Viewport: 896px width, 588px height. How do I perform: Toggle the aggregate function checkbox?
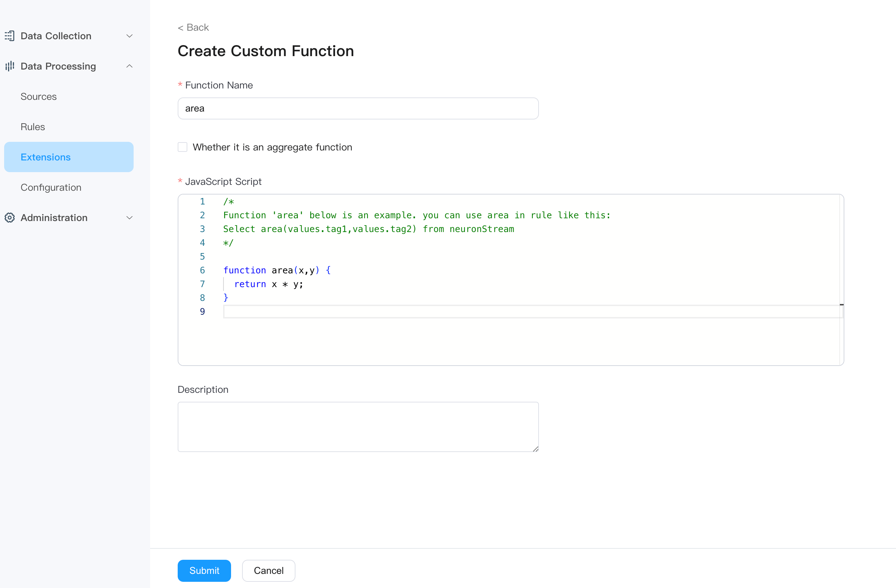click(x=183, y=147)
